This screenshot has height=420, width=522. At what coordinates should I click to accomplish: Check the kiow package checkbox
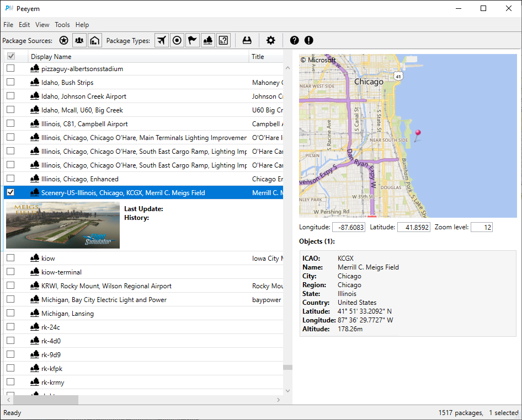[x=10, y=258]
